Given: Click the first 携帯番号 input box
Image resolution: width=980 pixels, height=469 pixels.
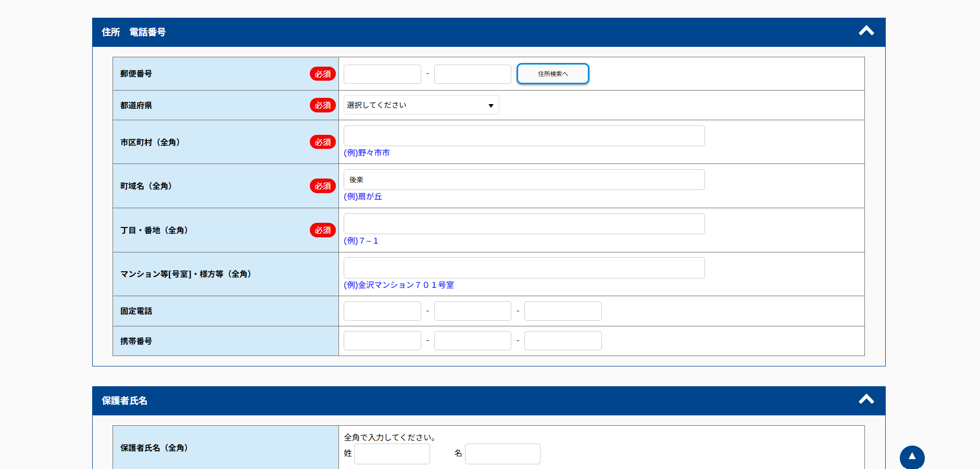Looking at the screenshot, I should click(382, 341).
